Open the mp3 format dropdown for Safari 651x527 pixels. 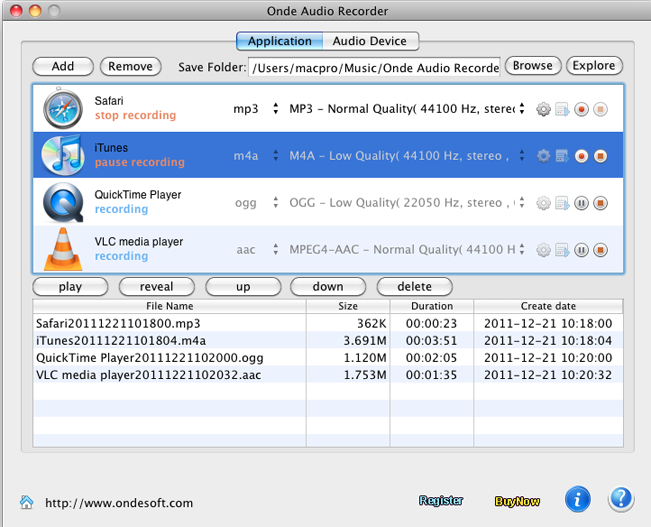(x=255, y=109)
